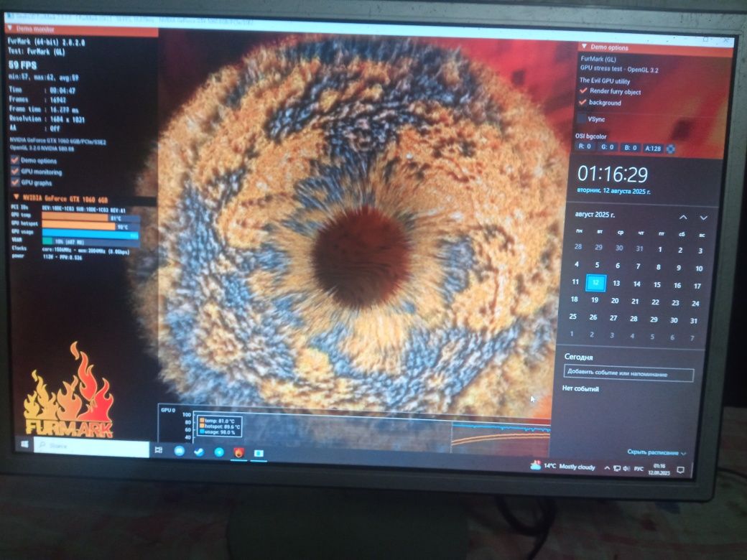Click the GPU hotspot bar showing 90°C
This screenshot has width=747, height=560.
click(x=91, y=226)
